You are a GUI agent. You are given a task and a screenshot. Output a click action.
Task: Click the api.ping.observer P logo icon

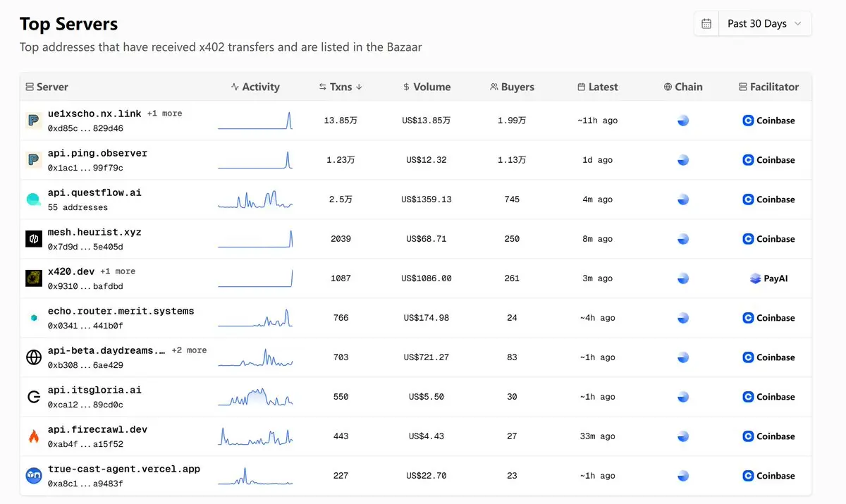34,160
